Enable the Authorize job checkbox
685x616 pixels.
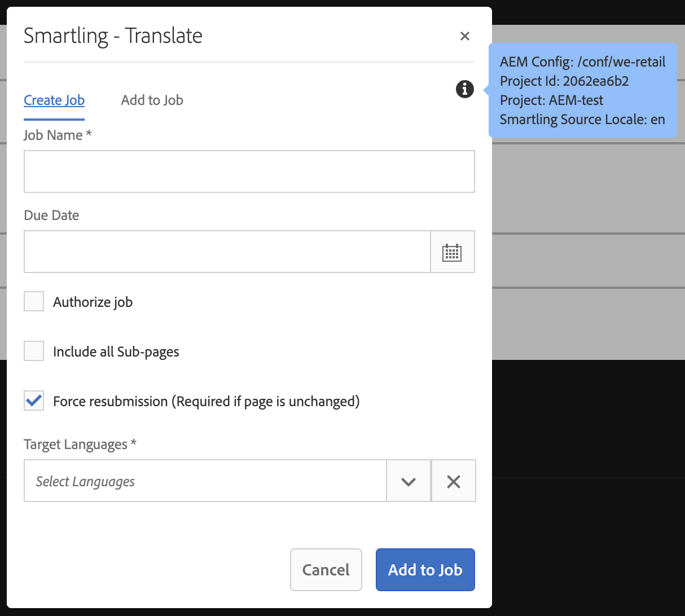[34, 302]
